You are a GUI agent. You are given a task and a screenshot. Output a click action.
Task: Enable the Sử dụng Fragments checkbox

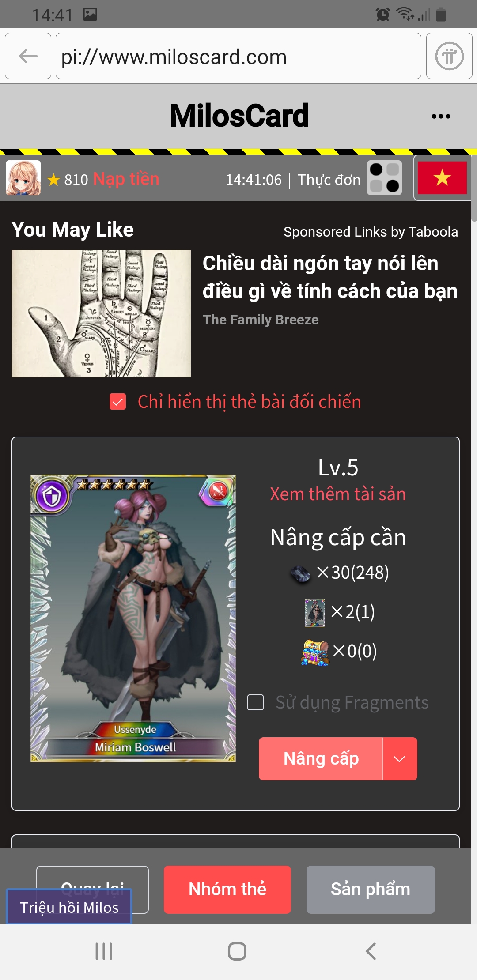tap(255, 702)
